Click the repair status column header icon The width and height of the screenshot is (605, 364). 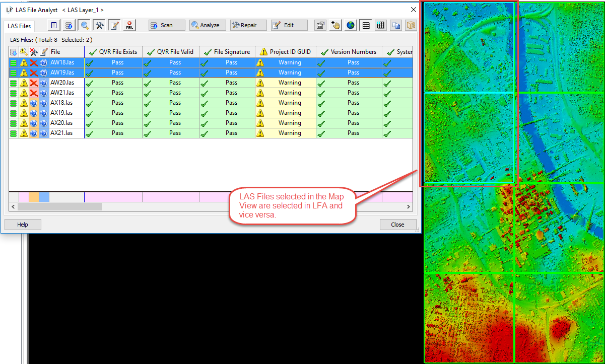(34, 52)
